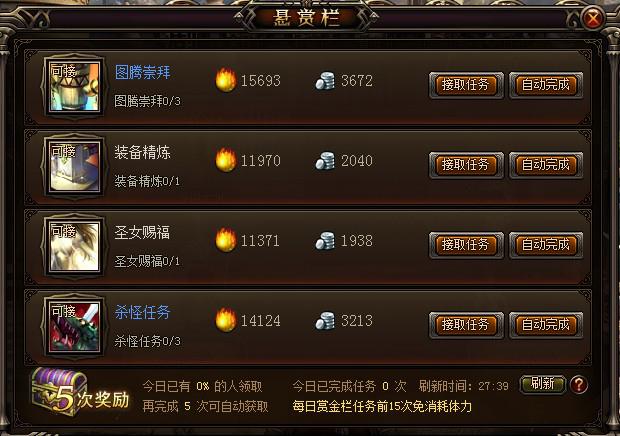Viewport: 620px width, 436px height.
Task: Auto-complete the 杀怪任务 quest
Action: [x=546, y=325]
